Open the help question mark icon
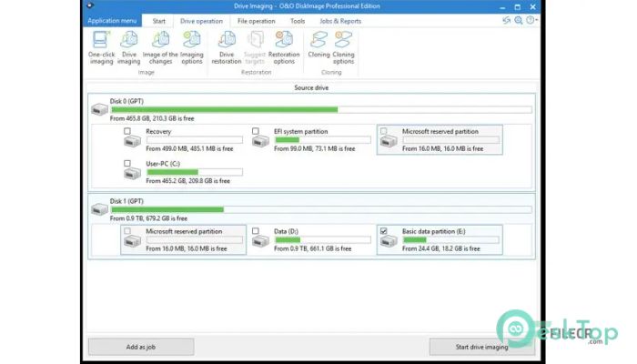 (x=530, y=20)
